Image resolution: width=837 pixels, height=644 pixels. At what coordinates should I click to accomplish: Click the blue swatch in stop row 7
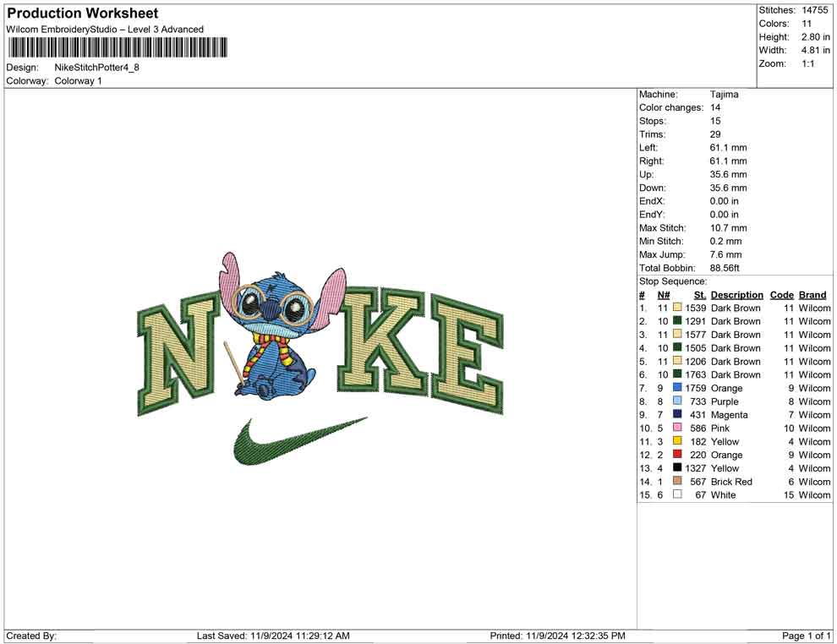(x=677, y=387)
